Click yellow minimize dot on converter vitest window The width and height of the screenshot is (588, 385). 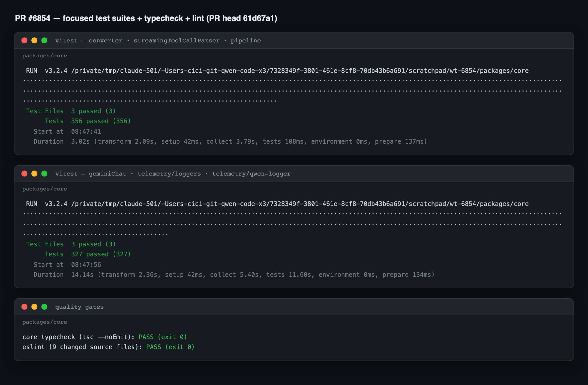click(x=34, y=40)
